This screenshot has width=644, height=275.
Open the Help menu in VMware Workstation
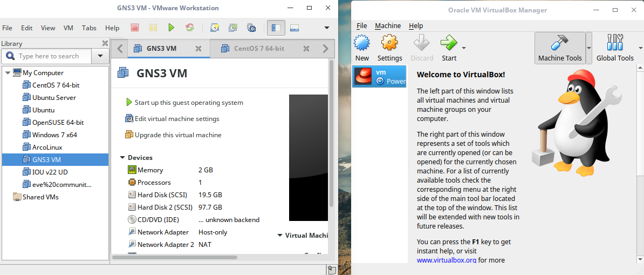pos(112,28)
